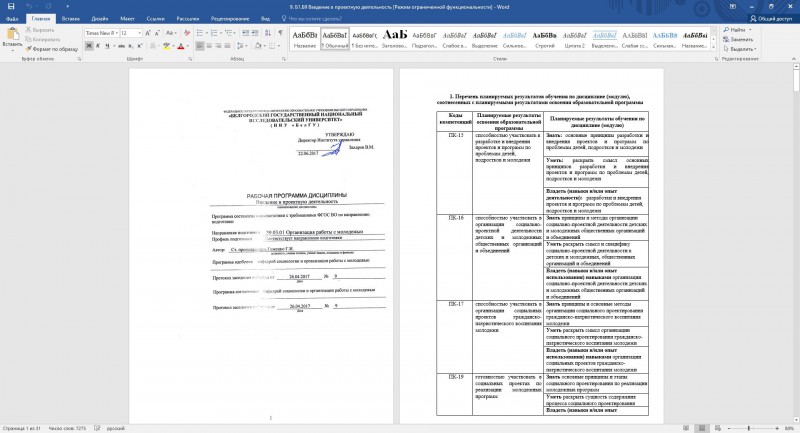Viewport: 800px width, 433px height.
Task: Click the vertical scrollbar thumb
Action: pos(796,80)
